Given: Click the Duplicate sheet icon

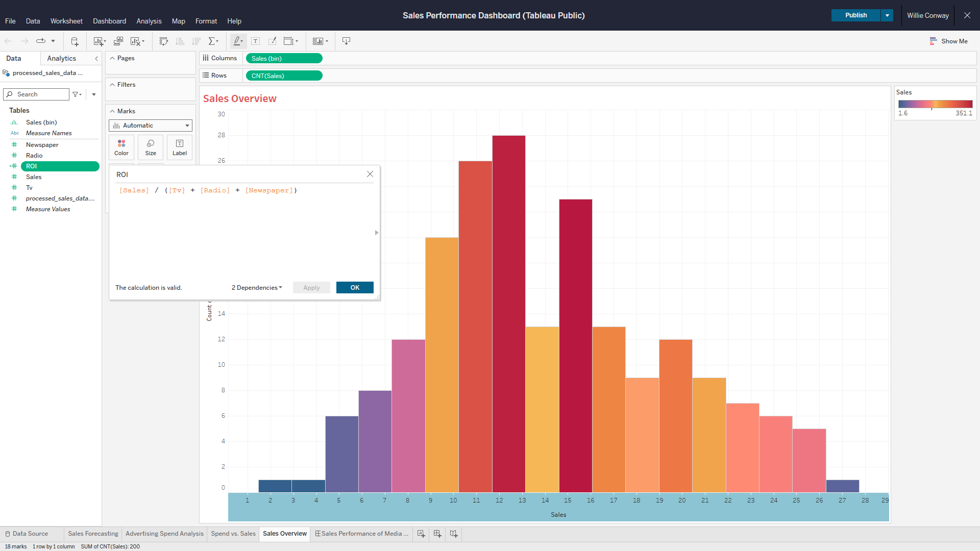Looking at the screenshot, I should [118, 41].
